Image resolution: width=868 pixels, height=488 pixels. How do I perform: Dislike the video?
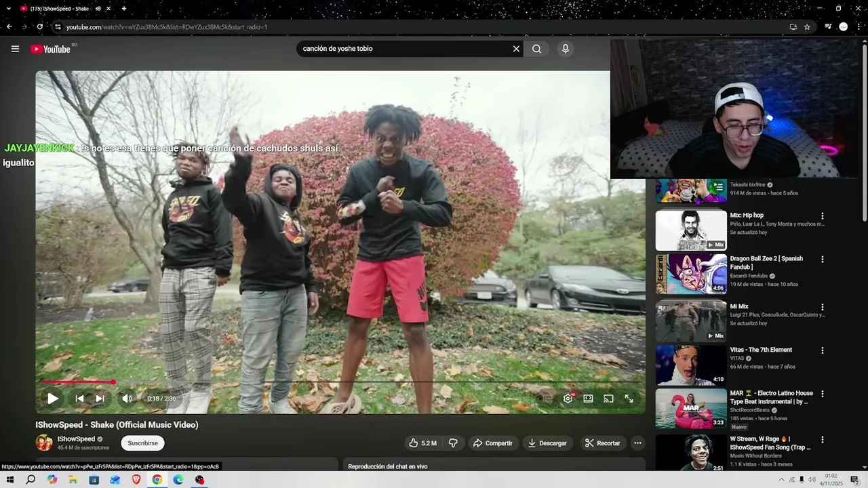tap(453, 443)
